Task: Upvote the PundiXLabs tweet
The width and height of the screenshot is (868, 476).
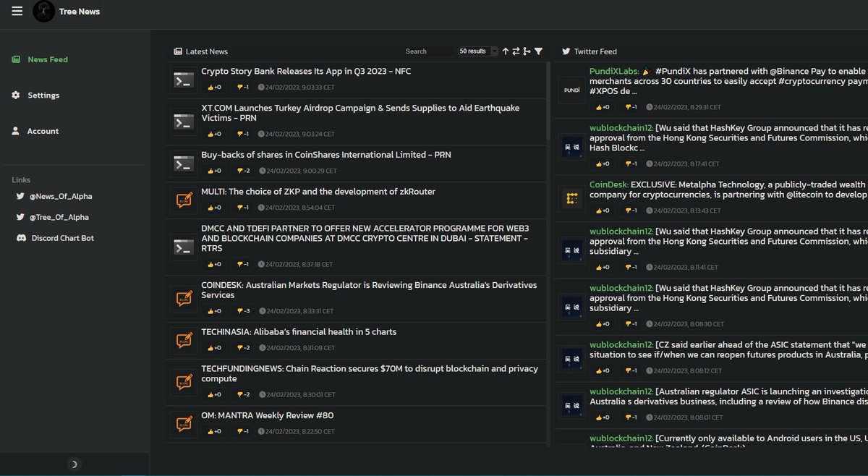Action: pos(602,107)
